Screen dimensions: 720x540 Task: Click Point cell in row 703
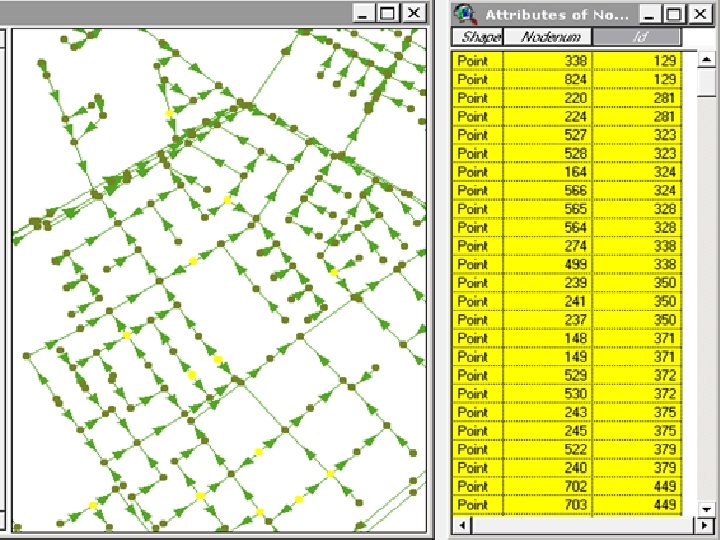pyautogui.click(x=478, y=505)
